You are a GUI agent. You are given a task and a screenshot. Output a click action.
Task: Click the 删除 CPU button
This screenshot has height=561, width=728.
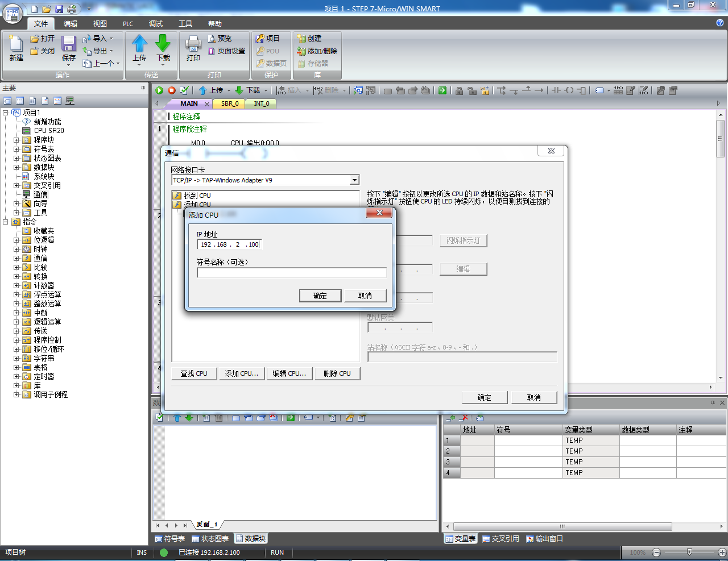pyautogui.click(x=337, y=373)
